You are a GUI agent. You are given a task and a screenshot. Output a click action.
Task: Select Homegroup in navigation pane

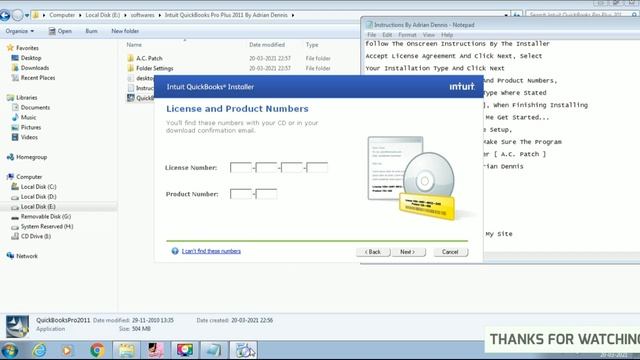(x=31, y=157)
